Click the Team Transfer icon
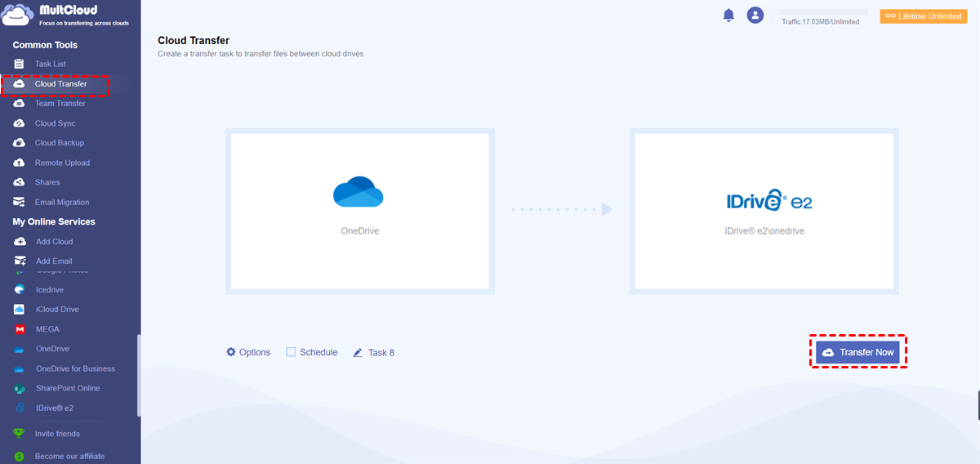This screenshot has height=464, width=980. (x=19, y=104)
